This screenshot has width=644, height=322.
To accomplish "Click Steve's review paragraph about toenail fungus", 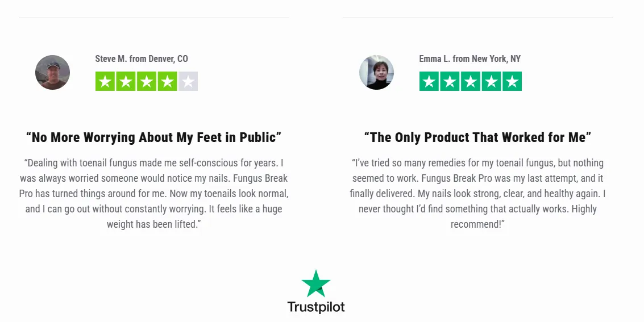I will point(153,194).
